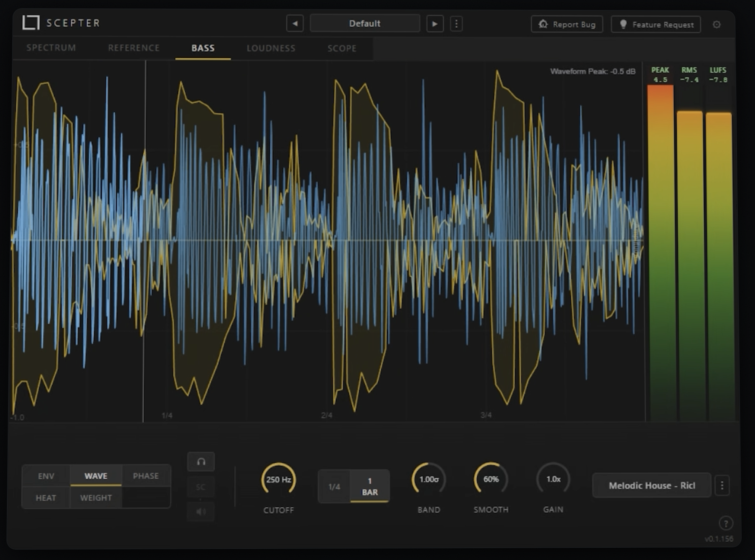Viewport: 755px width, 560px height.
Task: Open the settings gear icon
Action: (717, 25)
